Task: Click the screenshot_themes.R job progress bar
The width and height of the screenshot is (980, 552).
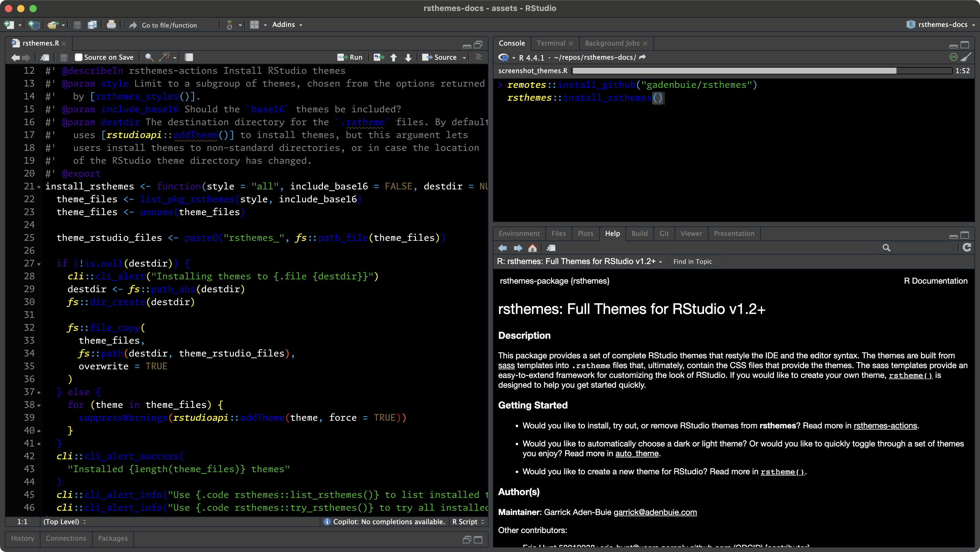Action: [x=761, y=71]
